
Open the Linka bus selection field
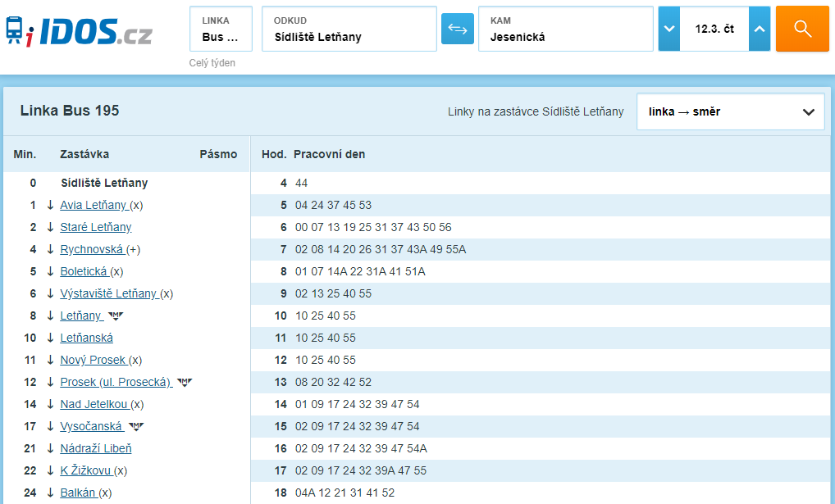(221, 29)
